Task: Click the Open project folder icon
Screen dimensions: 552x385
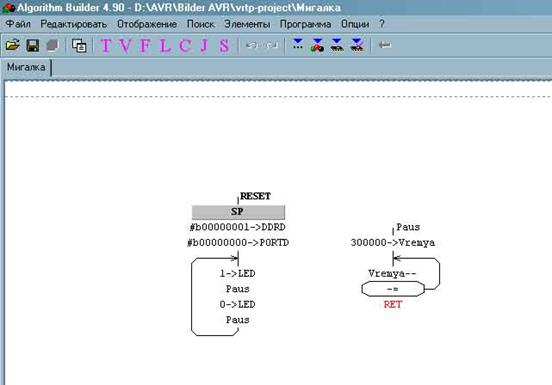Action: click(12, 45)
